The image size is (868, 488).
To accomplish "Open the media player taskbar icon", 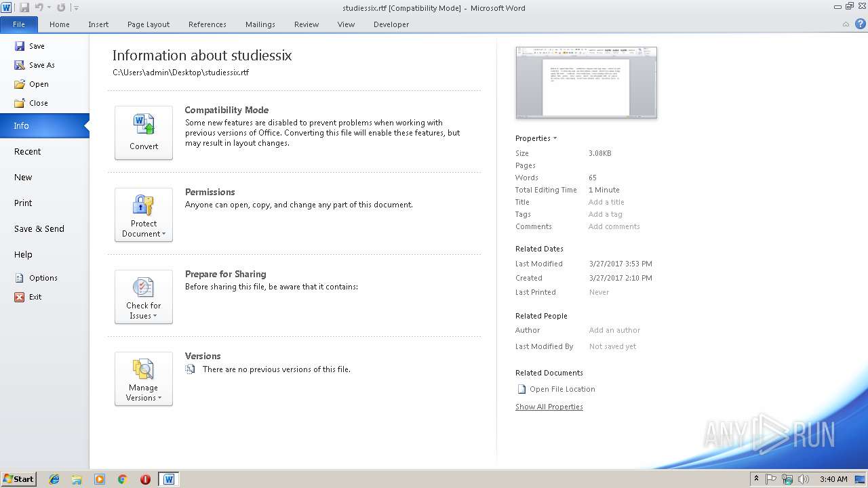I will 100,479.
